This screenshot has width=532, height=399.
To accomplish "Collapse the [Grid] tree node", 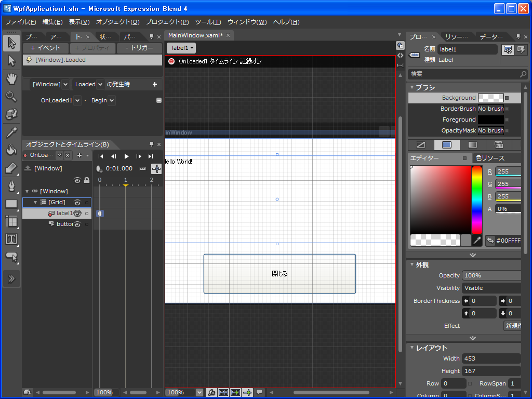I will tap(35, 203).
